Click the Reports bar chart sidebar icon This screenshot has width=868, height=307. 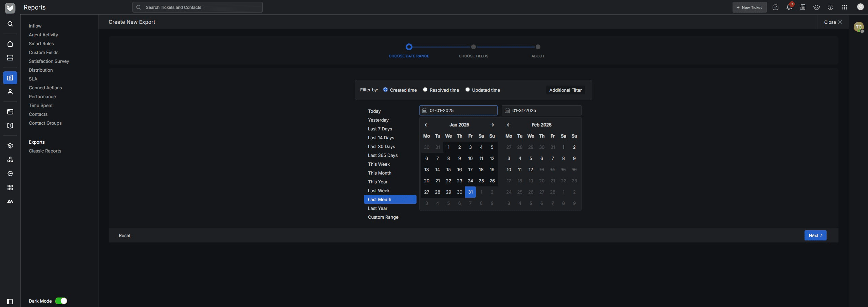tap(10, 78)
